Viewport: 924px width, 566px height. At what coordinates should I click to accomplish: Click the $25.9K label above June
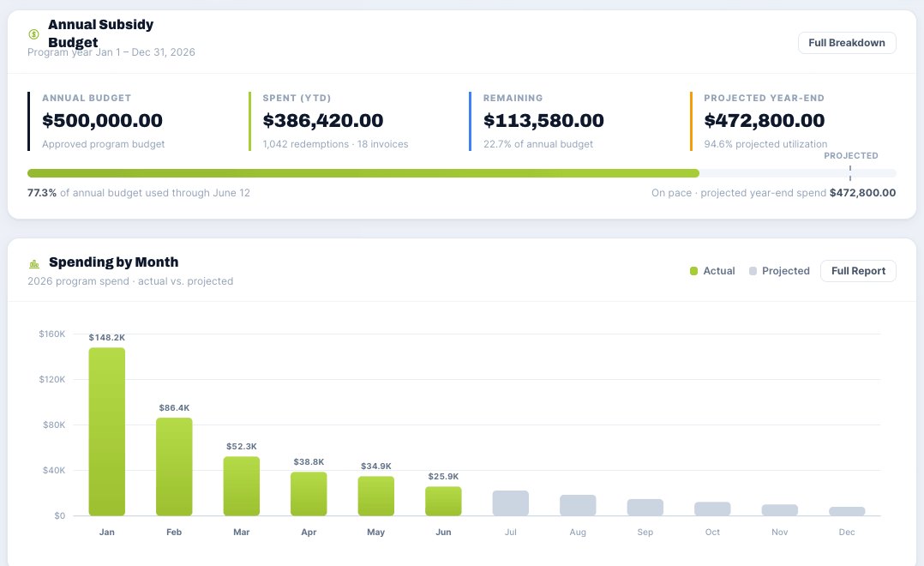coord(443,477)
